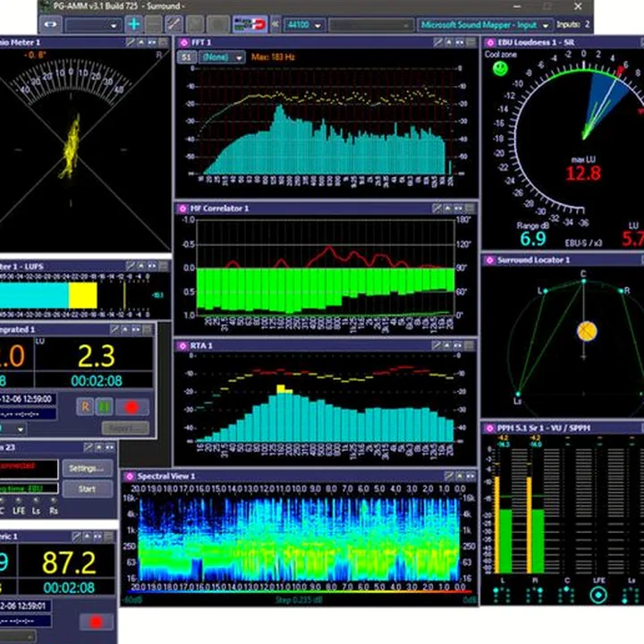Click the date field ending 12:59:00

(28, 399)
